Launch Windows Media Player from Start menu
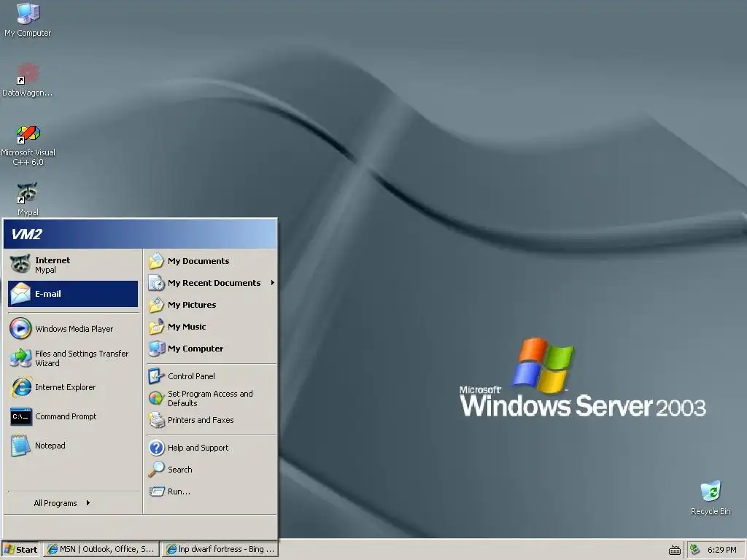This screenshot has height=560, width=747. 73,329
